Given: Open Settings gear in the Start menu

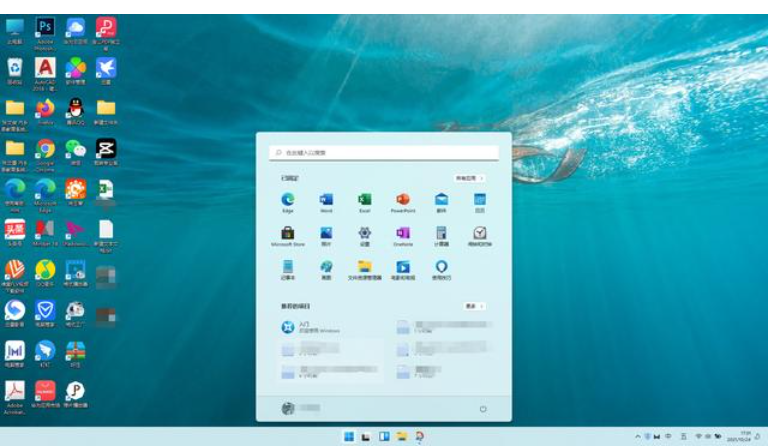Looking at the screenshot, I should coord(364,236).
